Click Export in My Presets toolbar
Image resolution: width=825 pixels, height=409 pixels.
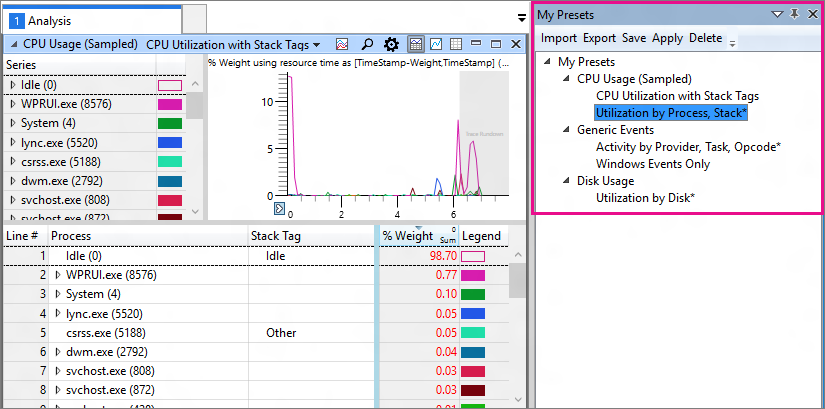599,38
